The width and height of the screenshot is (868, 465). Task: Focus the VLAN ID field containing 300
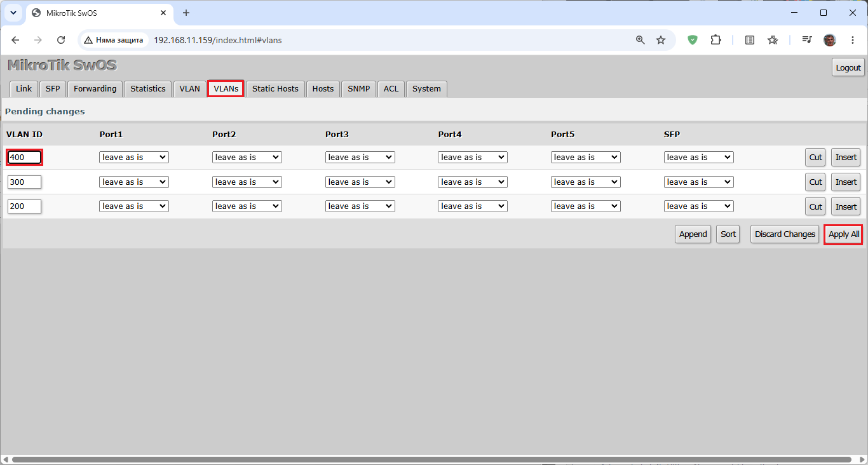[x=24, y=182]
